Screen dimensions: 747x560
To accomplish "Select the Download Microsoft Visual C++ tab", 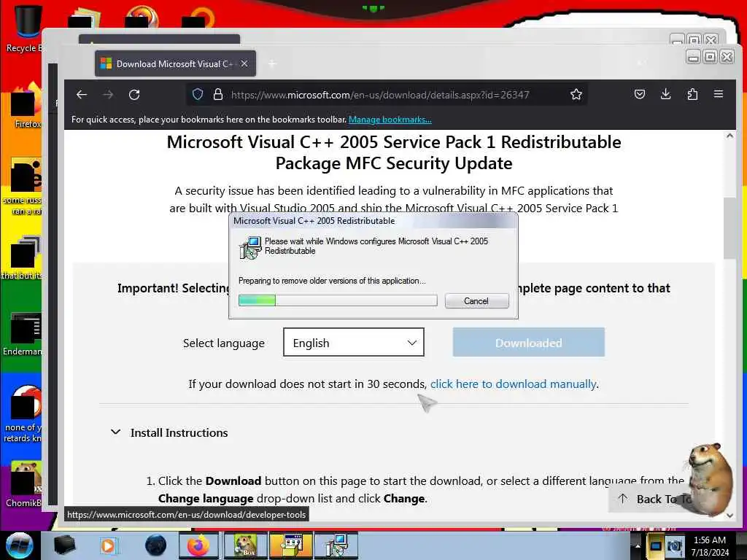I will click(175, 63).
